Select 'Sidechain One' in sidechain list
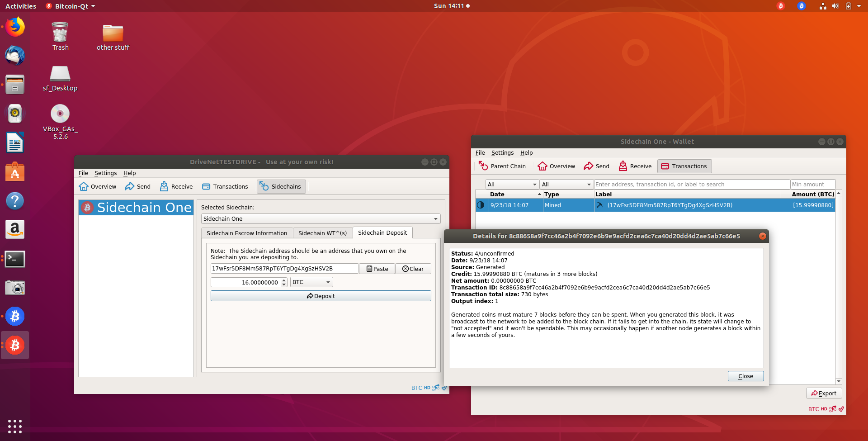The width and height of the screenshot is (868, 441). pos(136,208)
